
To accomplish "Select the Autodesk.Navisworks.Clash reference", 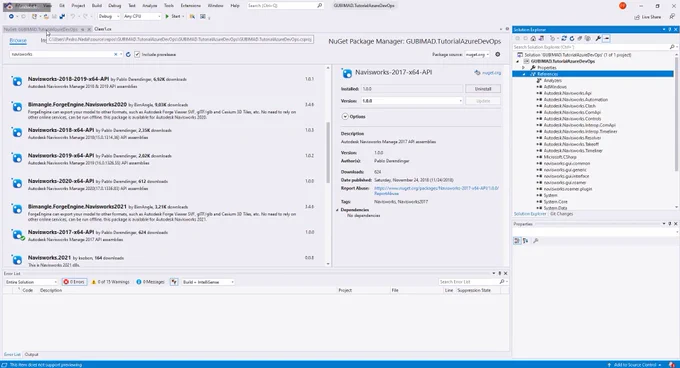I will tap(569, 106).
